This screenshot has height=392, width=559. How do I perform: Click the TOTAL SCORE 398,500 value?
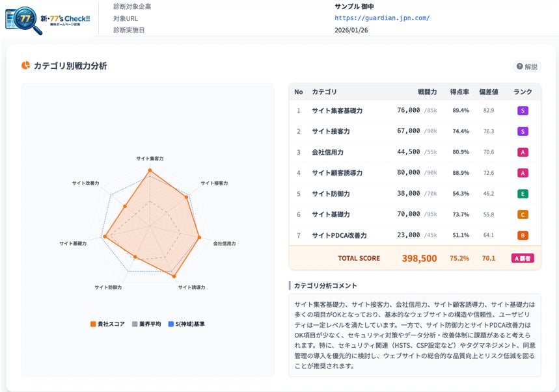click(419, 258)
